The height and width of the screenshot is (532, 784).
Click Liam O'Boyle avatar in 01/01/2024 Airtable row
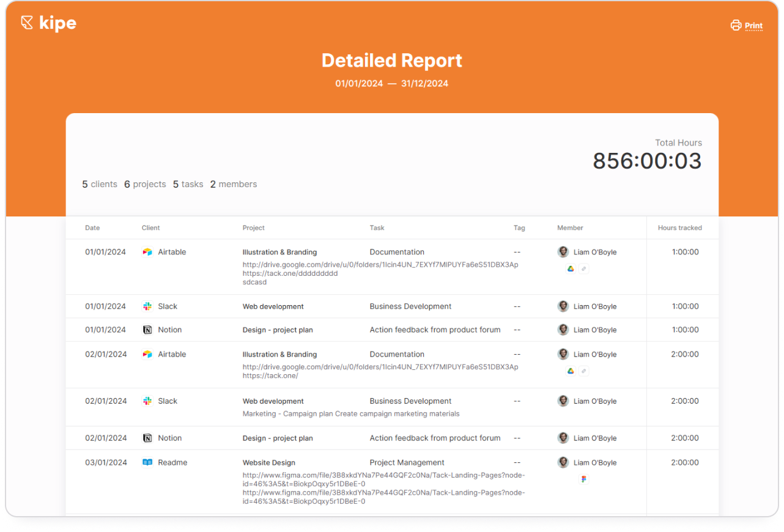coord(563,252)
